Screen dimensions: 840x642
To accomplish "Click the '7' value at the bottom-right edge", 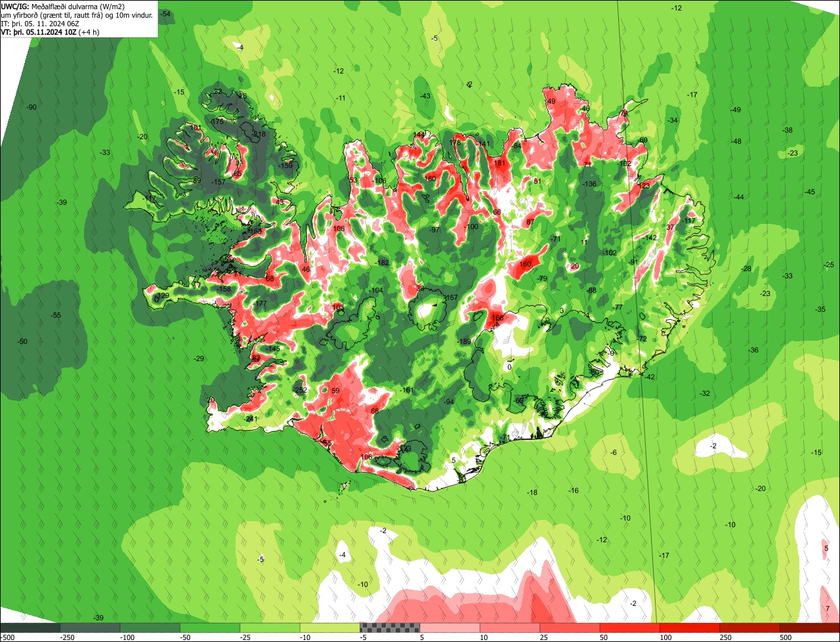I will pyautogui.click(x=828, y=608).
